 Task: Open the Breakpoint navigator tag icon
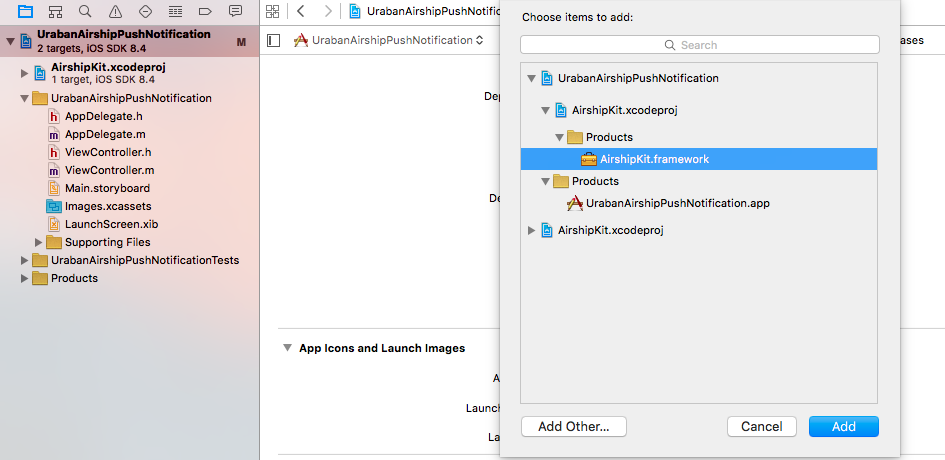pyautogui.click(x=206, y=11)
